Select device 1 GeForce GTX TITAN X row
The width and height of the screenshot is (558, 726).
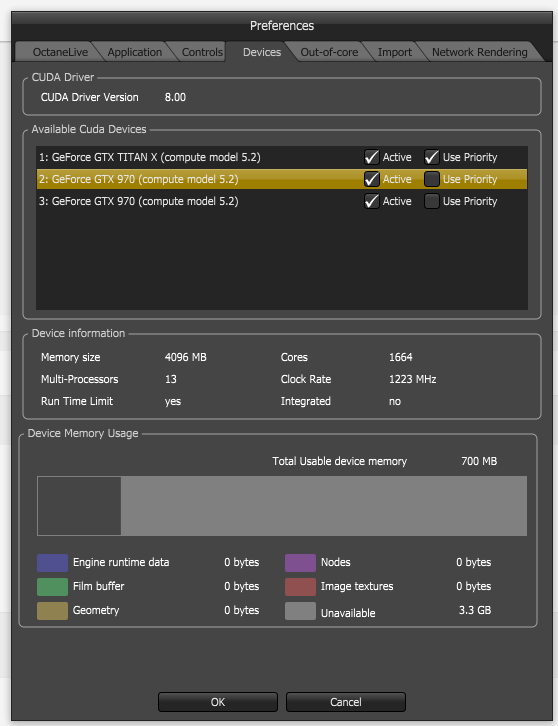pyautogui.click(x=282, y=157)
